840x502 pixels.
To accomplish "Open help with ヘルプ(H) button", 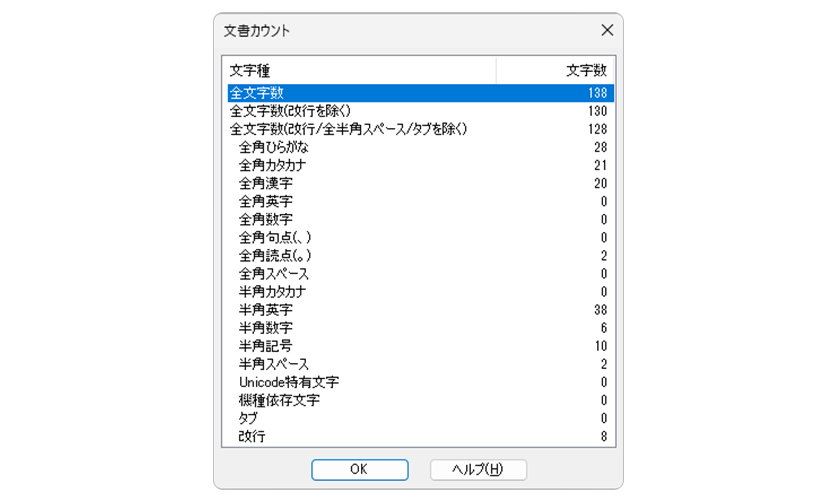I will (x=478, y=469).
